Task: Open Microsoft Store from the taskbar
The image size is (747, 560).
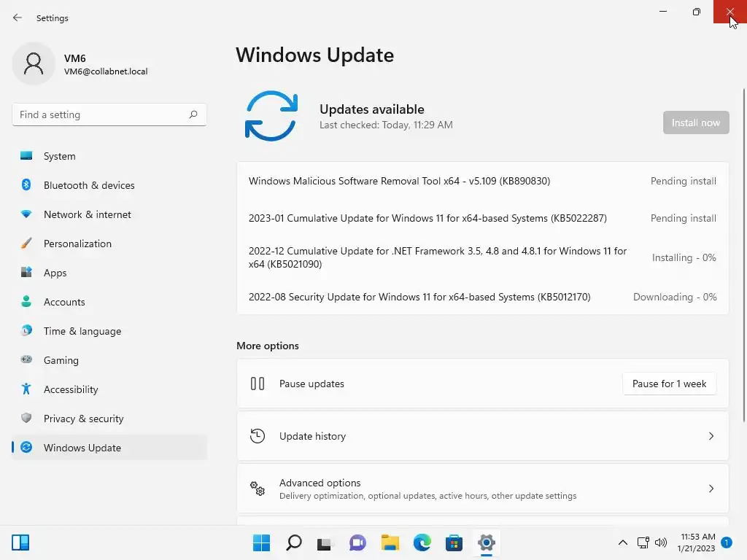Action: (x=454, y=542)
